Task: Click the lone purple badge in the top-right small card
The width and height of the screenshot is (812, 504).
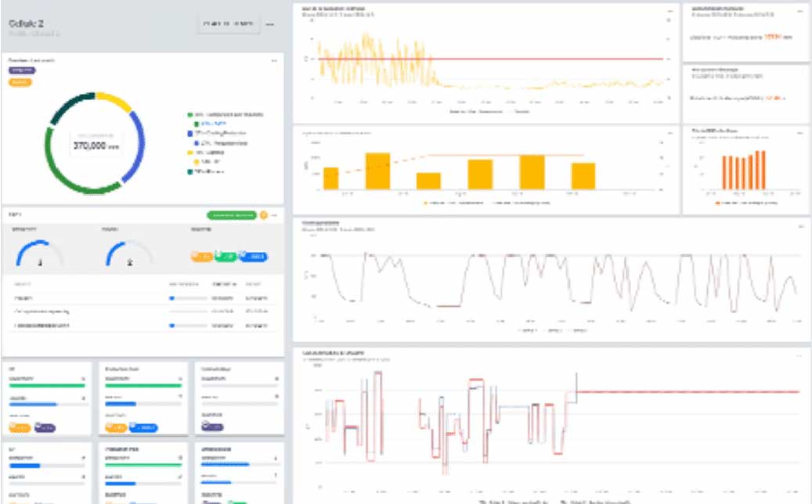Action: click(x=212, y=427)
